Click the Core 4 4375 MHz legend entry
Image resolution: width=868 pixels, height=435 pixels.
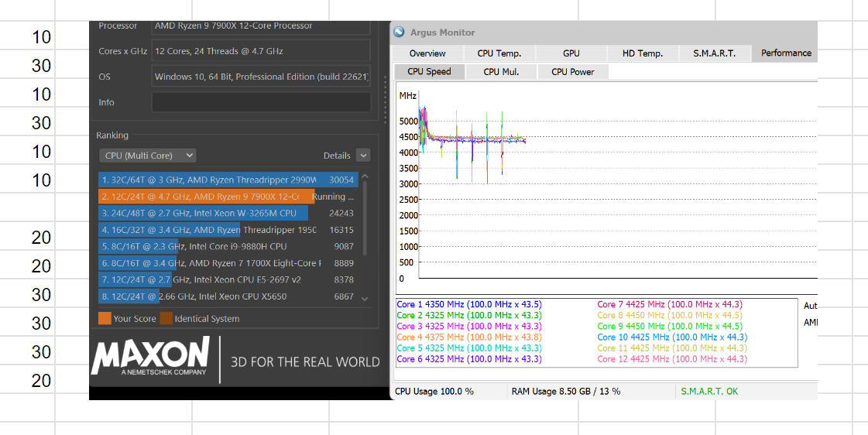469,337
